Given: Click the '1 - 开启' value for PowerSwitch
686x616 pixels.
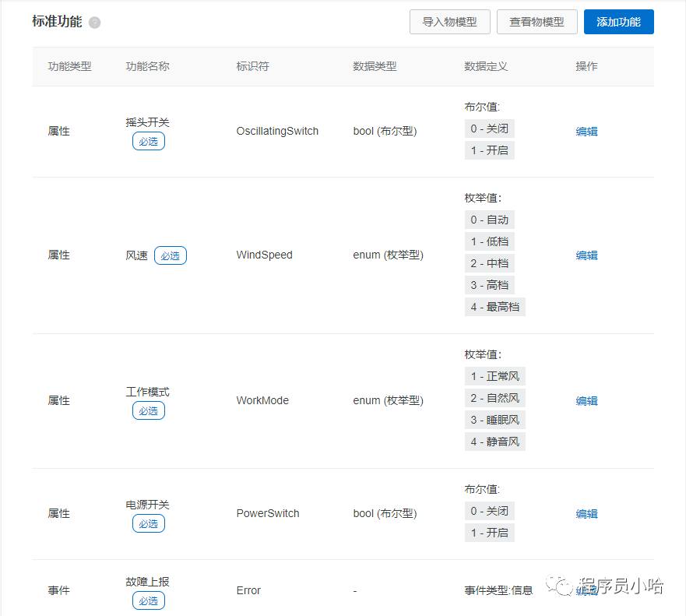Looking at the screenshot, I should pyautogui.click(x=489, y=533).
